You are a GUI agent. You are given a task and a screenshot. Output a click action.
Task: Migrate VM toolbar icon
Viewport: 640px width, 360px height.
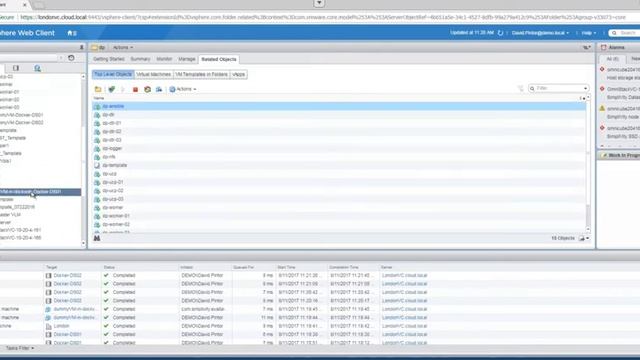[159, 89]
